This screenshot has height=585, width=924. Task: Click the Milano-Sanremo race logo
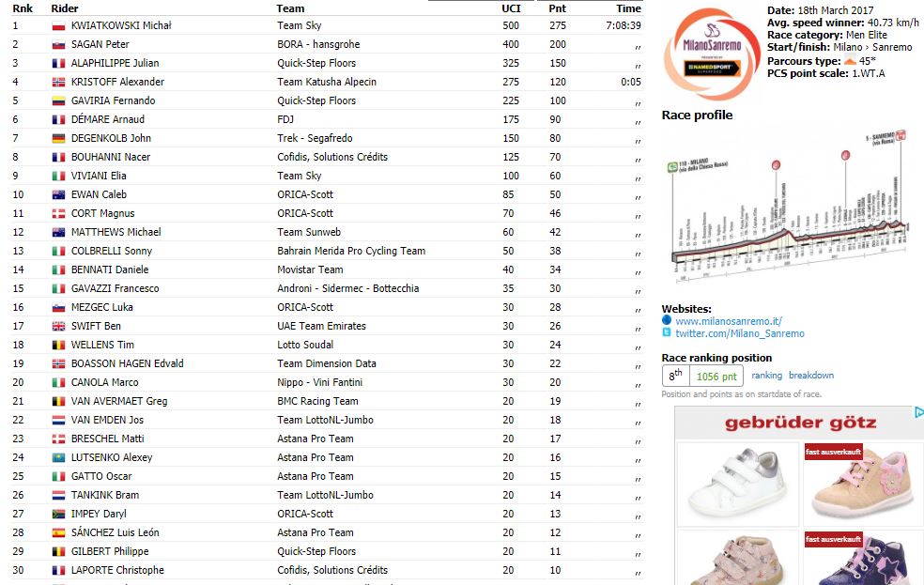click(x=711, y=54)
